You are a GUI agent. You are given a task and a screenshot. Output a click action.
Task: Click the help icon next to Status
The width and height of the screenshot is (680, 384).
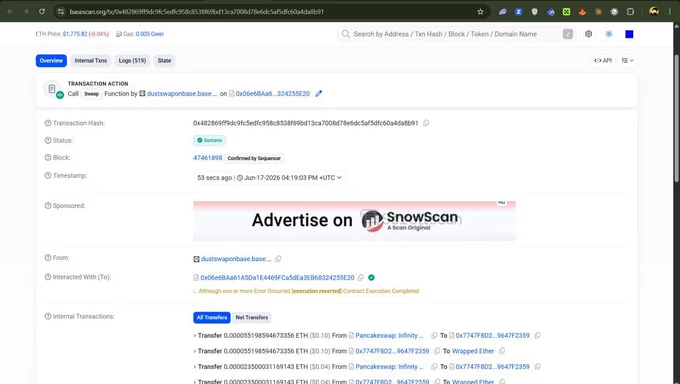tap(48, 141)
